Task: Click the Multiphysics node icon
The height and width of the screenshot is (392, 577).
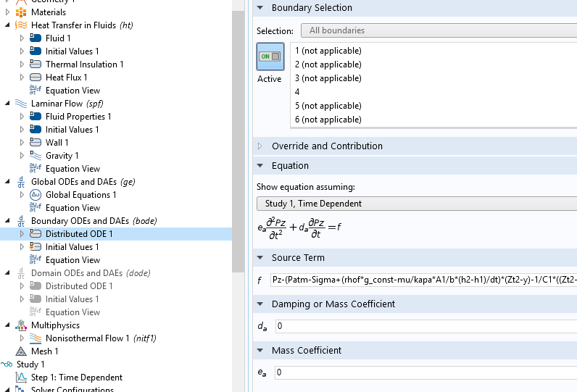Action: pyautogui.click(x=21, y=325)
